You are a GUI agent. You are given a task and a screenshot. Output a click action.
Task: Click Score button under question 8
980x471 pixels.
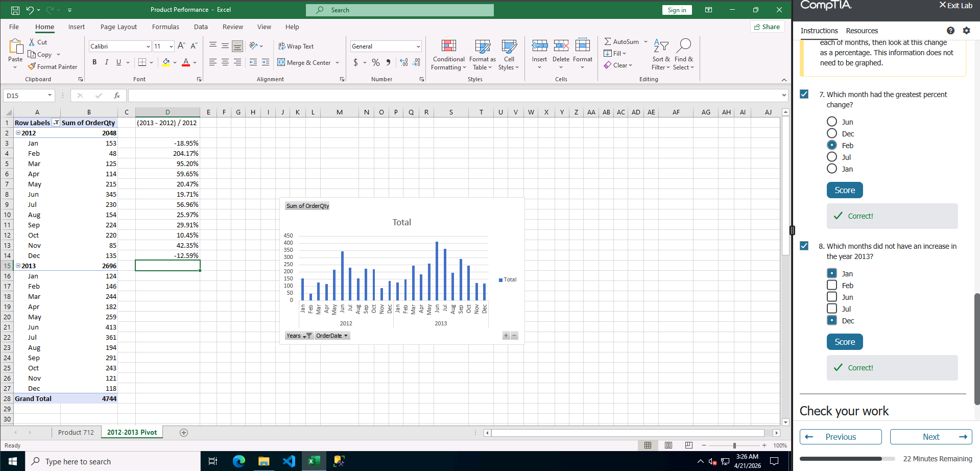pos(844,342)
